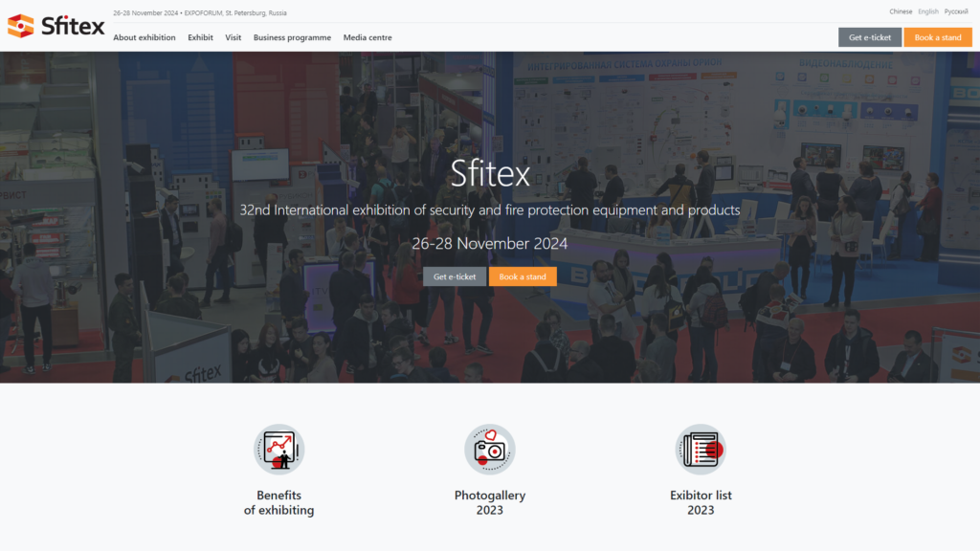Open the Business programme menu
980x551 pixels.
(x=292, y=37)
